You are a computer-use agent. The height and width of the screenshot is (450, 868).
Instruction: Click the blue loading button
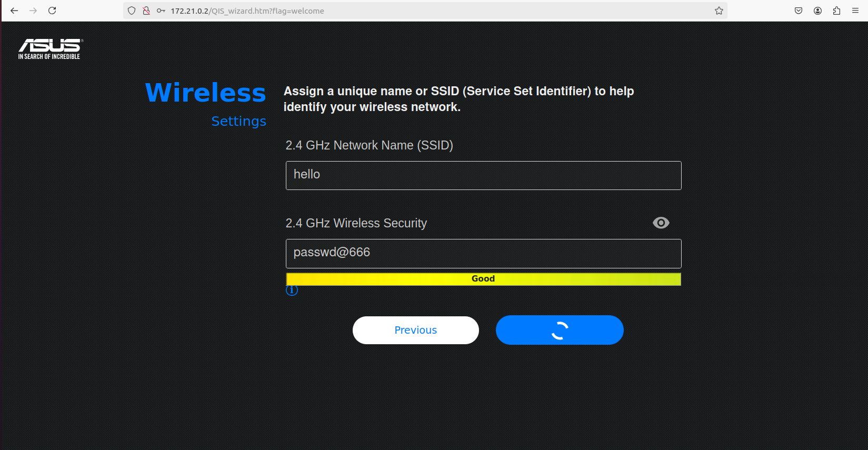pyautogui.click(x=560, y=330)
